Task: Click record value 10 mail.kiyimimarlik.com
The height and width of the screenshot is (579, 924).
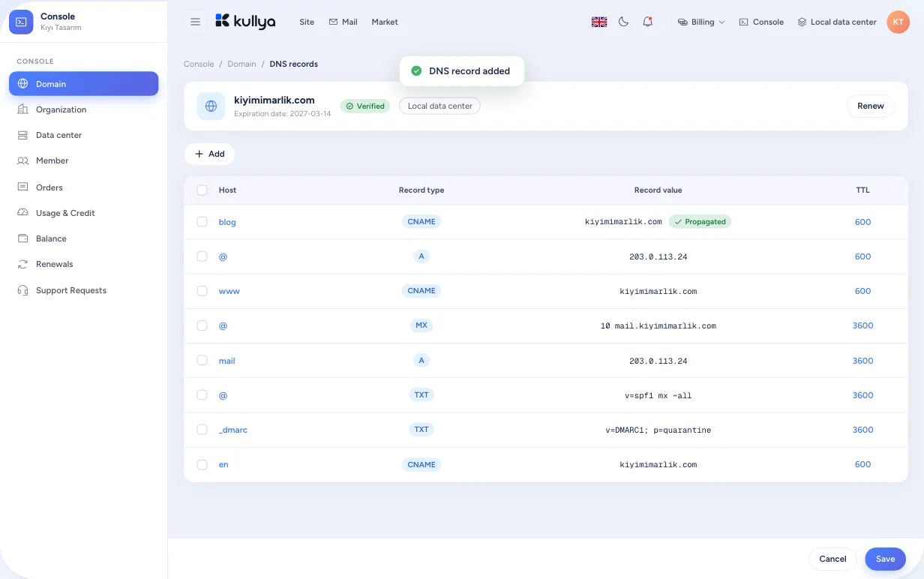Action: click(658, 326)
